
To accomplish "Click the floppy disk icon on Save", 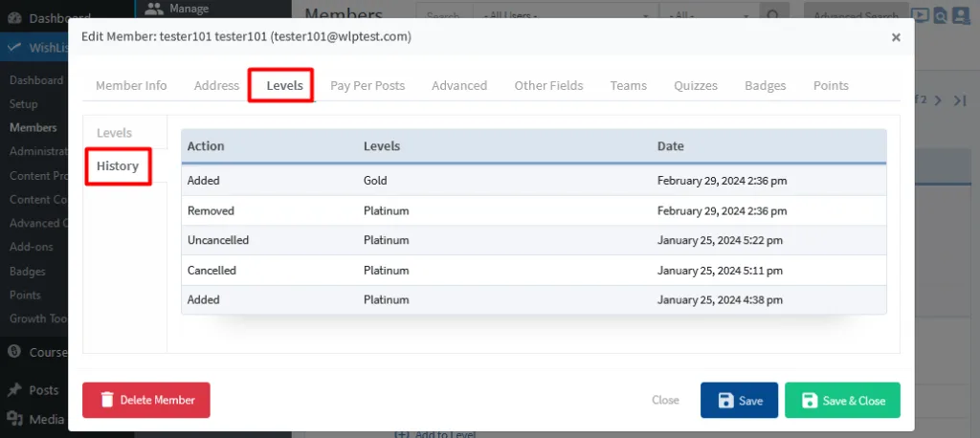I will pos(725,401).
